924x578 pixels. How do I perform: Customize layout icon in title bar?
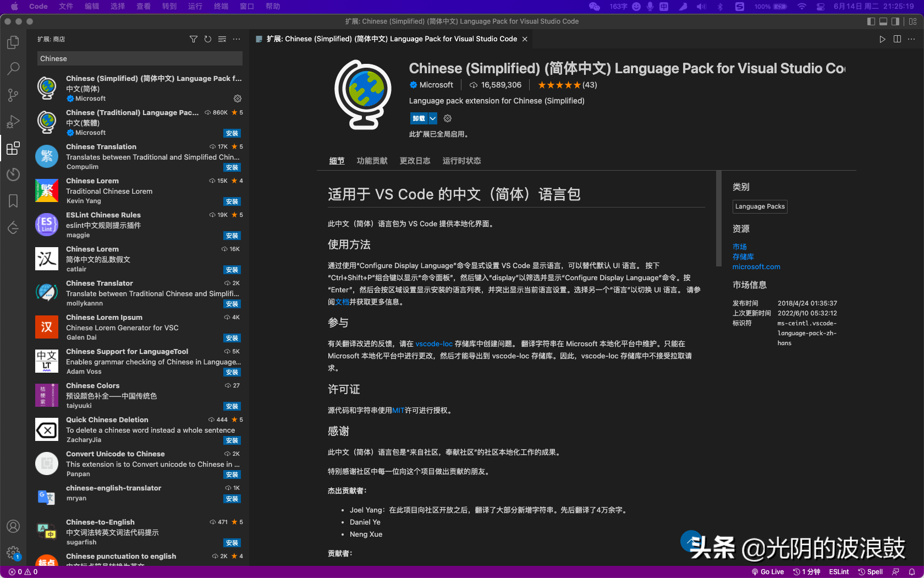(913, 21)
